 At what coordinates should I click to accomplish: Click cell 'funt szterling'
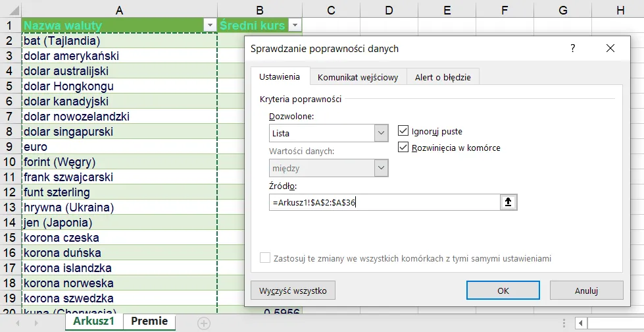[x=119, y=192]
